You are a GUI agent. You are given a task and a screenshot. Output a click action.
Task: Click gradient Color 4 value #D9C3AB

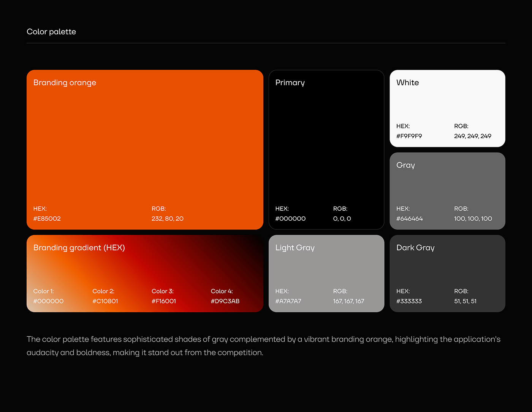tap(225, 301)
